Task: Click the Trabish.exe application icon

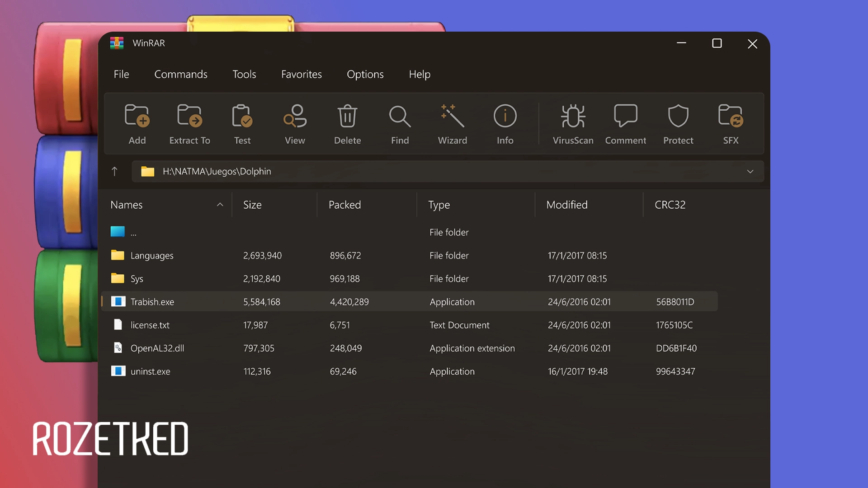Action: pyautogui.click(x=118, y=301)
